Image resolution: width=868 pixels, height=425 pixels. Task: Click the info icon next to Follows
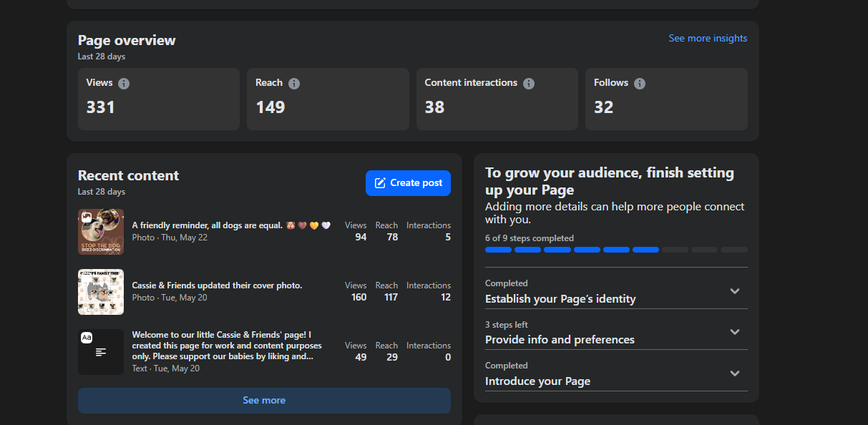point(640,84)
